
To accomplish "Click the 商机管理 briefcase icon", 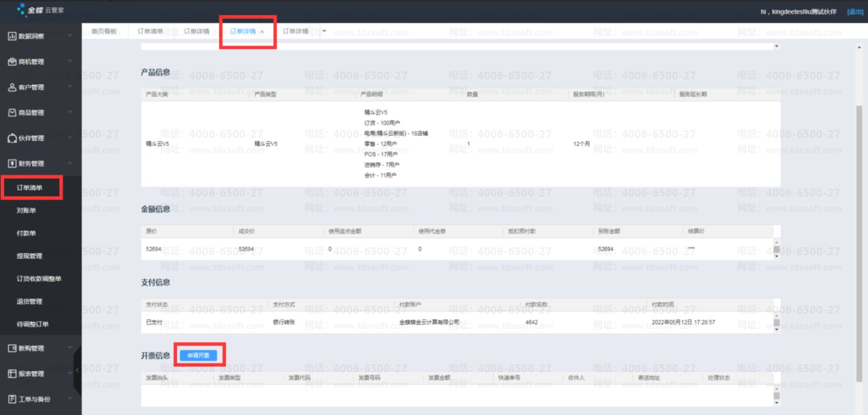I will 12,62.
